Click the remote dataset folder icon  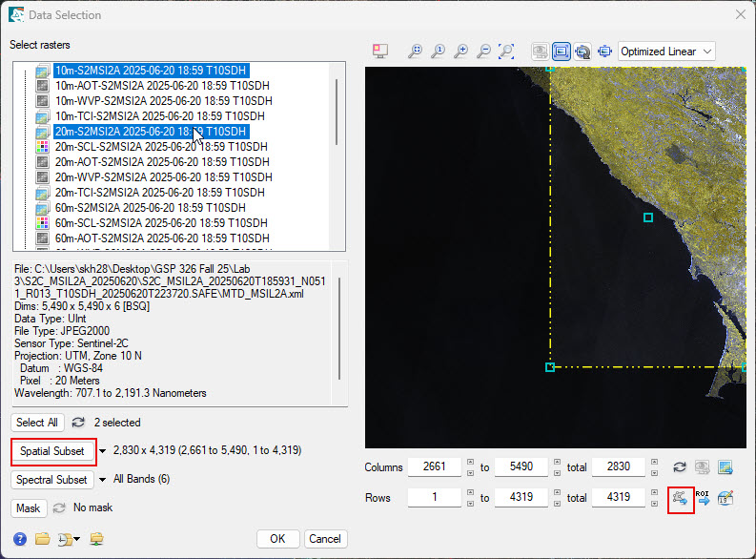click(x=96, y=539)
